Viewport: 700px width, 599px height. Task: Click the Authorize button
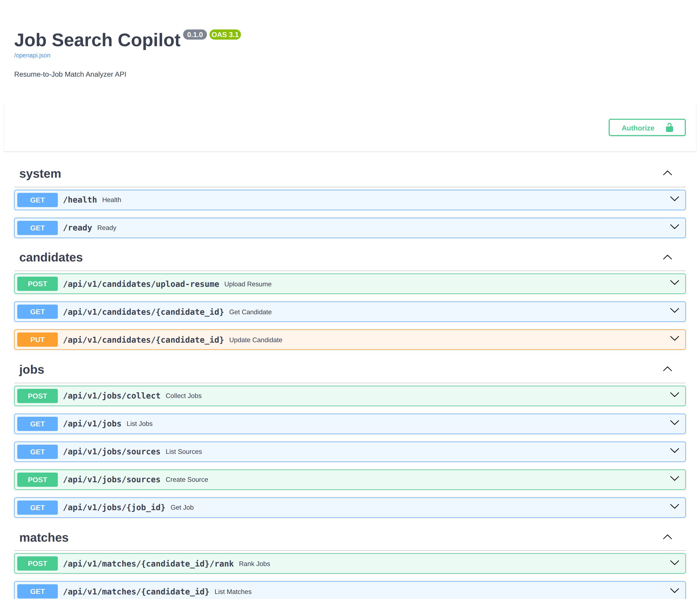pyautogui.click(x=647, y=127)
